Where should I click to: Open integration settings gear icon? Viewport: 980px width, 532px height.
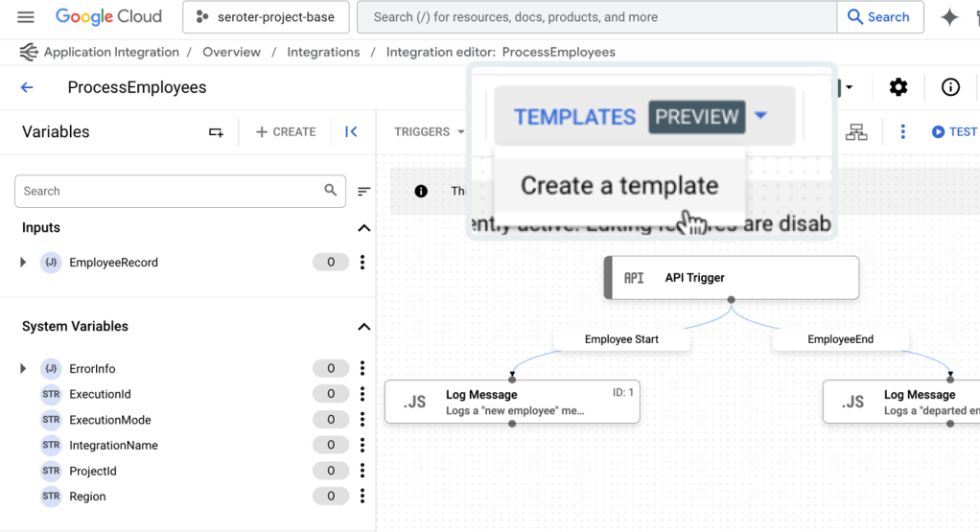coord(898,87)
